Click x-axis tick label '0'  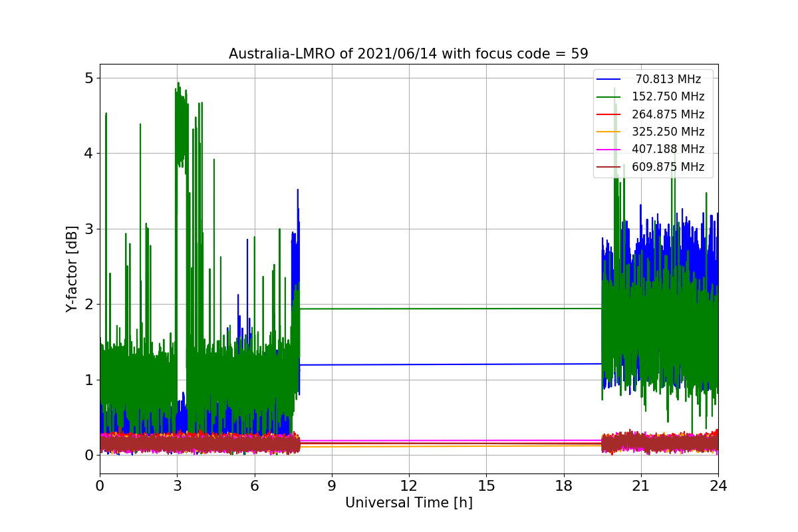point(100,486)
